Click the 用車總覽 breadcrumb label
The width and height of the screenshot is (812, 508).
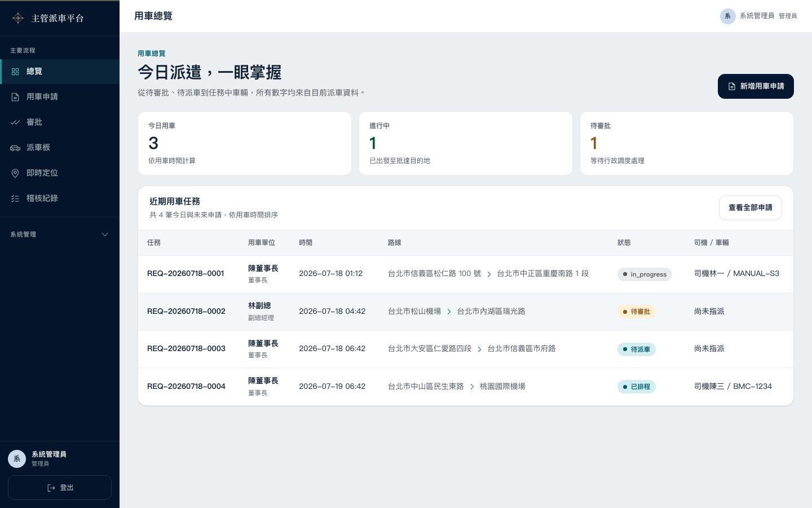pos(152,54)
